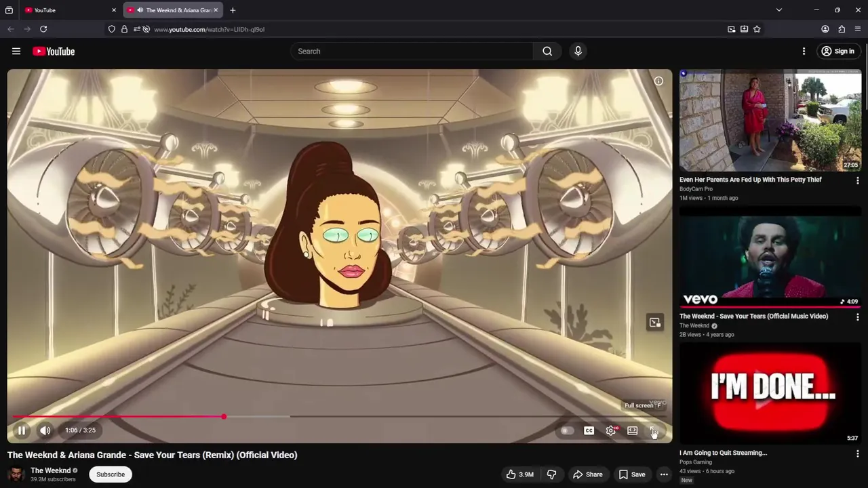The width and height of the screenshot is (868, 488).
Task: Enter full screen mode
Action: (654, 430)
